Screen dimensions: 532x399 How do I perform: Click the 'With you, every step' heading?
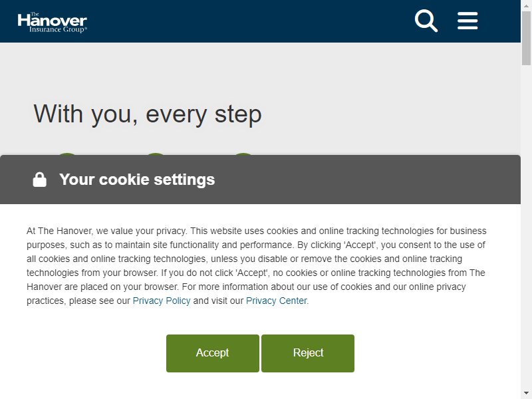tap(148, 114)
